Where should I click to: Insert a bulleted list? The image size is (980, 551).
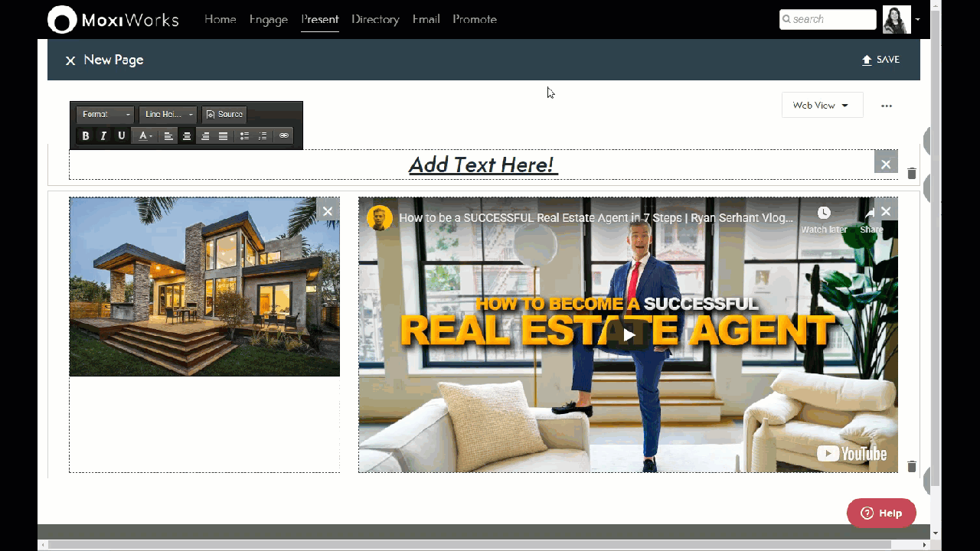click(x=244, y=136)
